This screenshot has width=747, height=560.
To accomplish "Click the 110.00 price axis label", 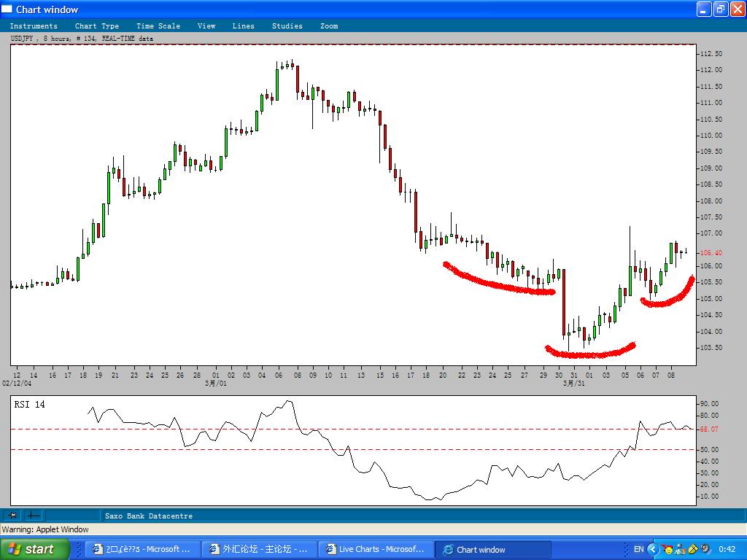I will (711, 135).
